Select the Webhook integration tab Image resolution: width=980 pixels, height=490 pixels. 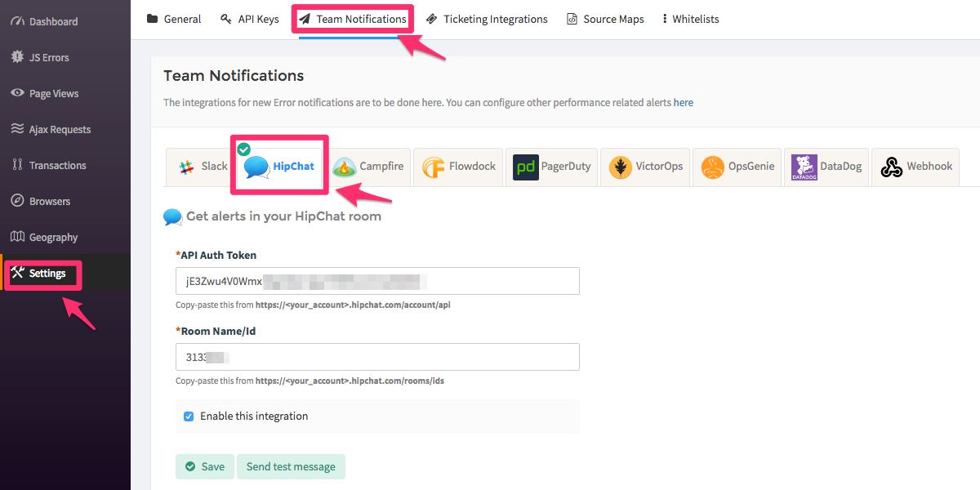pyautogui.click(x=915, y=167)
